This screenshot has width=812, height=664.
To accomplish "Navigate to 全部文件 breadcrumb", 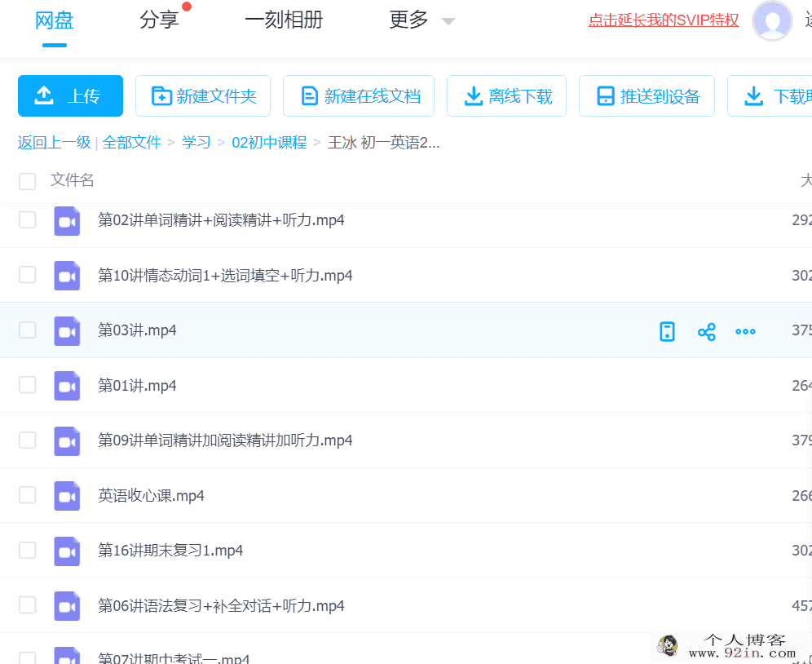I will click(131, 143).
